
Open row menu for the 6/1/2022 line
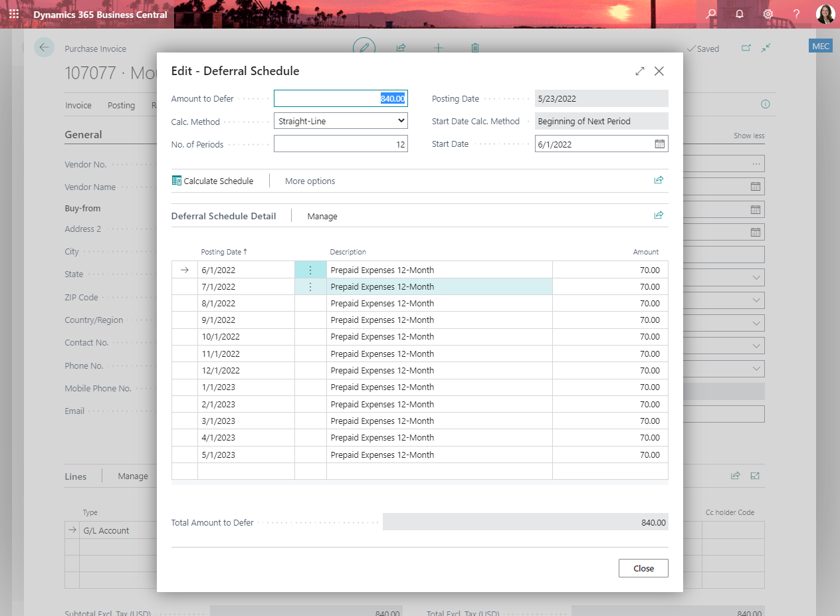310,270
